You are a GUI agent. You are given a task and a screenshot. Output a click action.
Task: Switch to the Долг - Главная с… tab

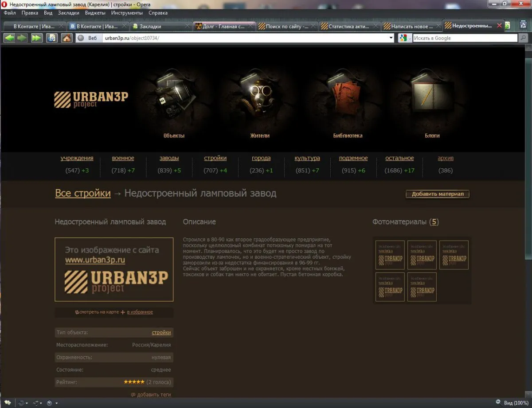pos(224,26)
